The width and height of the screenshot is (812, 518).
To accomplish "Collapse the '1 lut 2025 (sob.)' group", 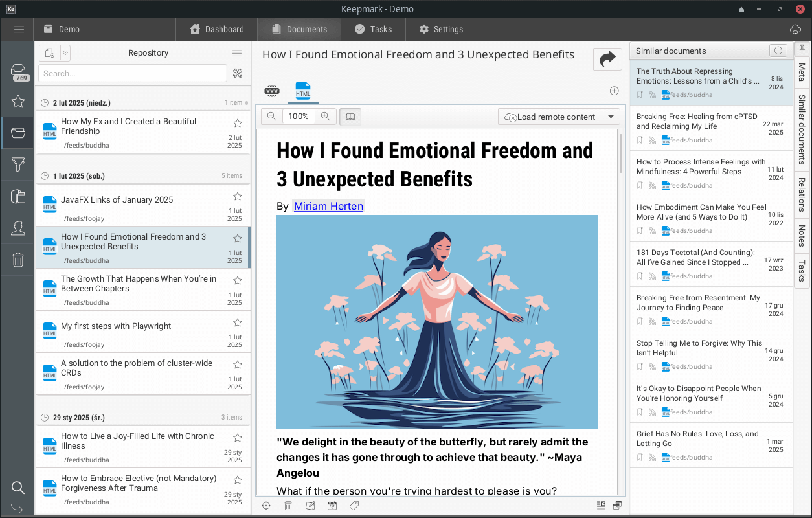I will click(44, 176).
